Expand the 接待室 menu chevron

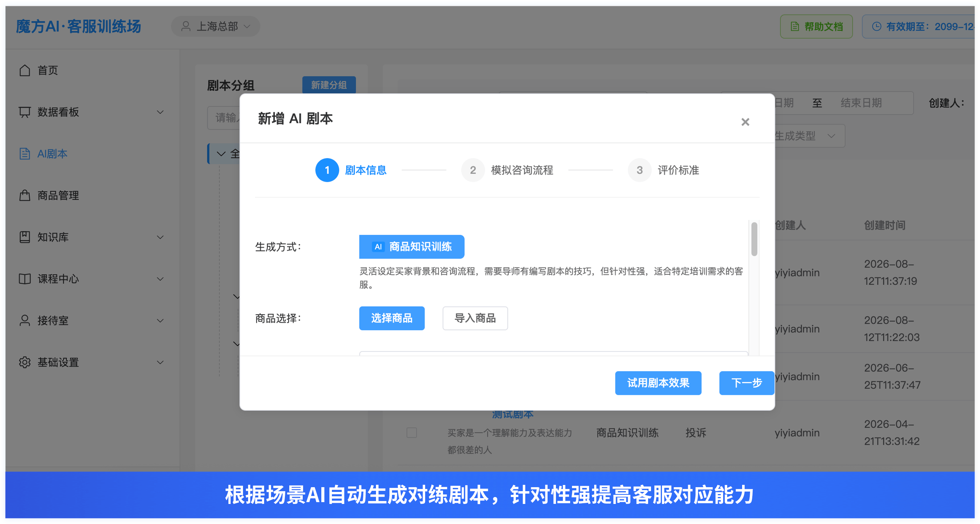click(x=160, y=321)
